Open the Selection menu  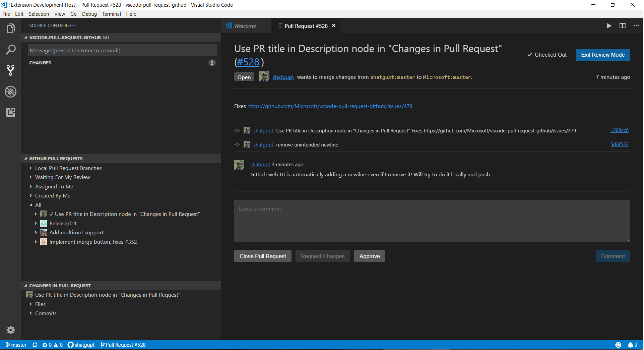coord(39,14)
